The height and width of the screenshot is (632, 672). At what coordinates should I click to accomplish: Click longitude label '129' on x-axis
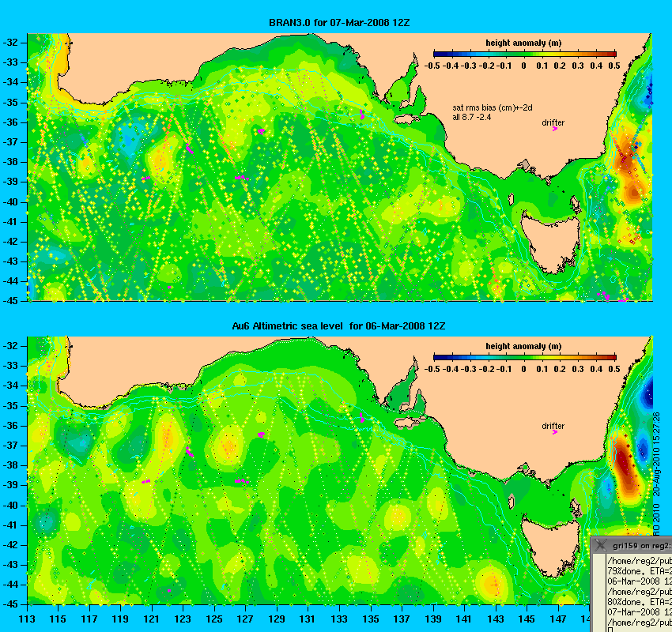point(277,619)
